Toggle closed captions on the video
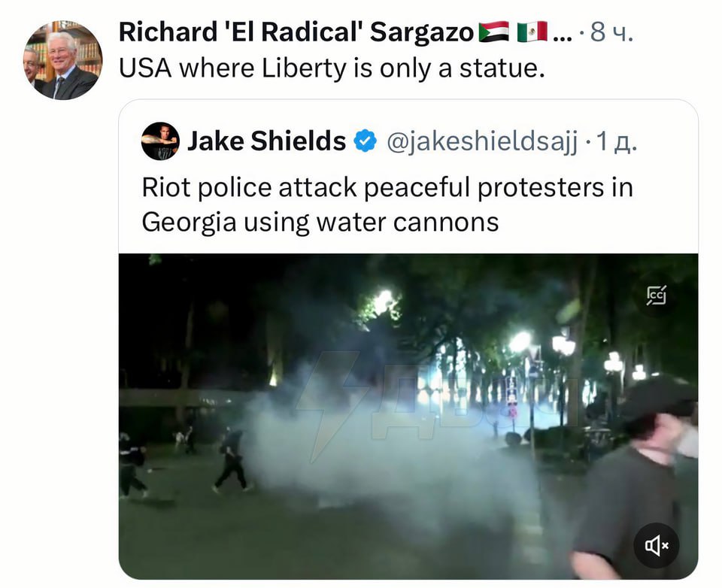 click(656, 296)
